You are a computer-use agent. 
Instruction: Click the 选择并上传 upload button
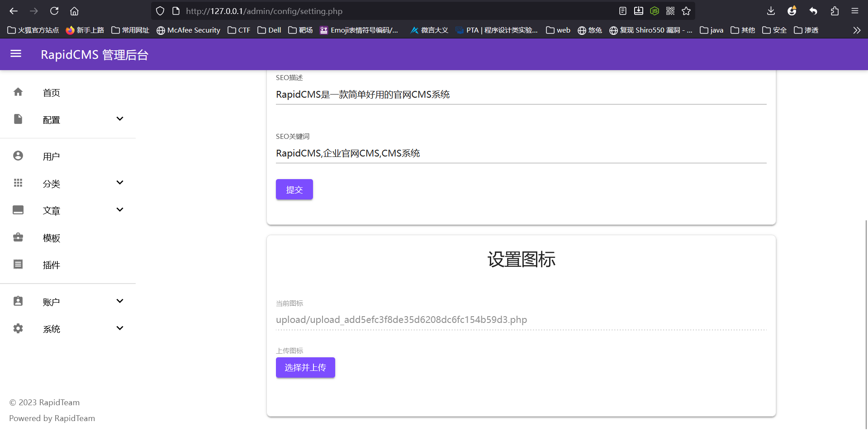[x=305, y=367]
